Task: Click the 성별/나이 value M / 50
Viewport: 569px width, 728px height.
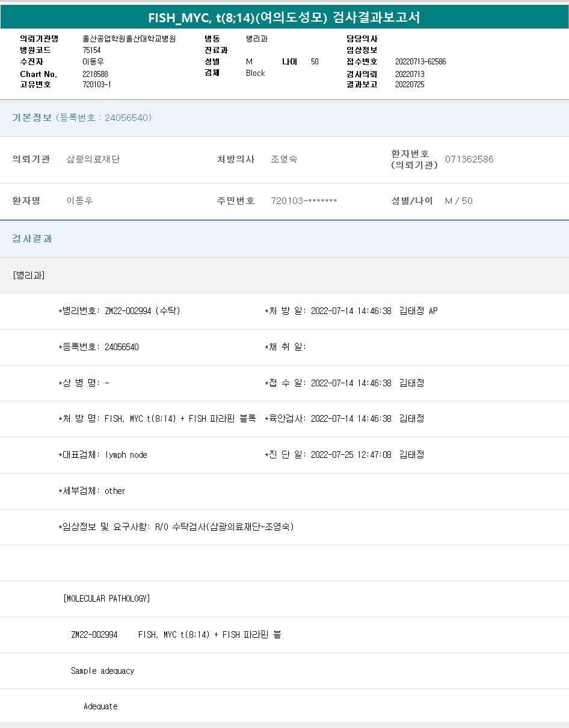Action: click(x=459, y=200)
